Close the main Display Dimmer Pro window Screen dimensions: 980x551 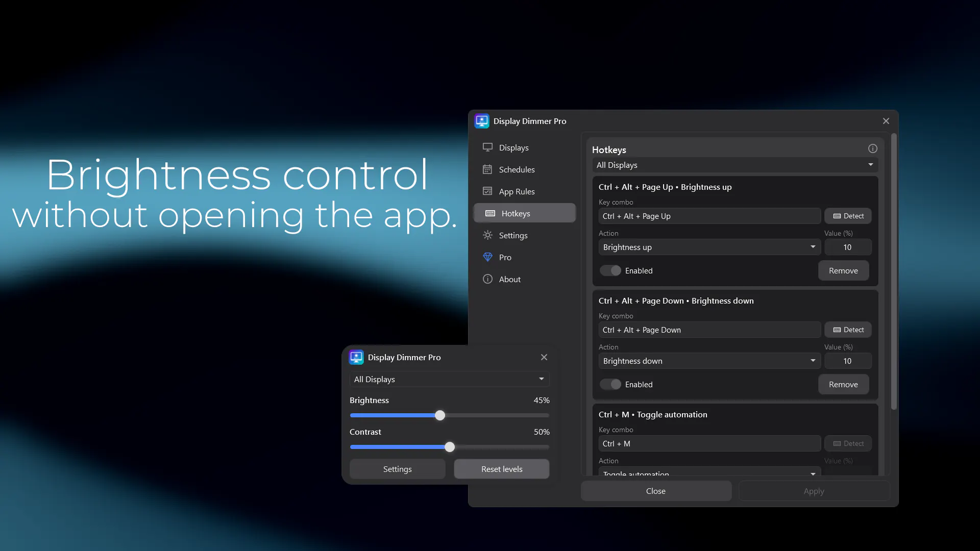coord(886,121)
